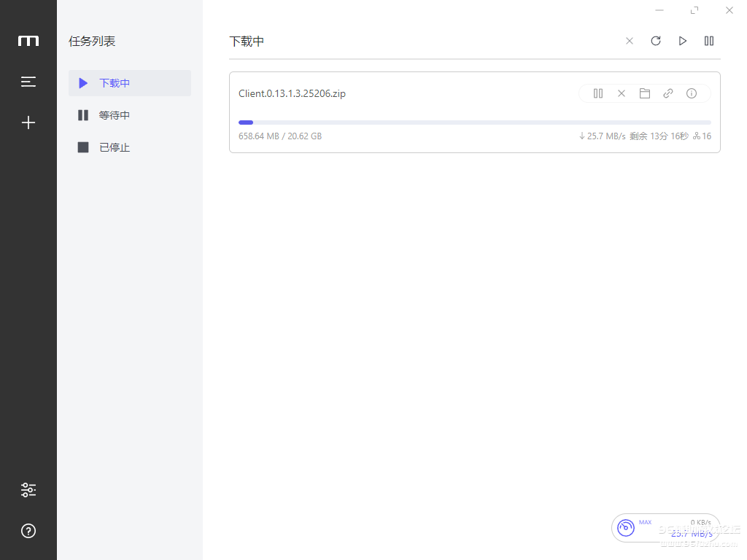This screenshot has width=747, height=560.
Task: Click the progress bar of the Client zip download
Action: click(x=474, y=122)
